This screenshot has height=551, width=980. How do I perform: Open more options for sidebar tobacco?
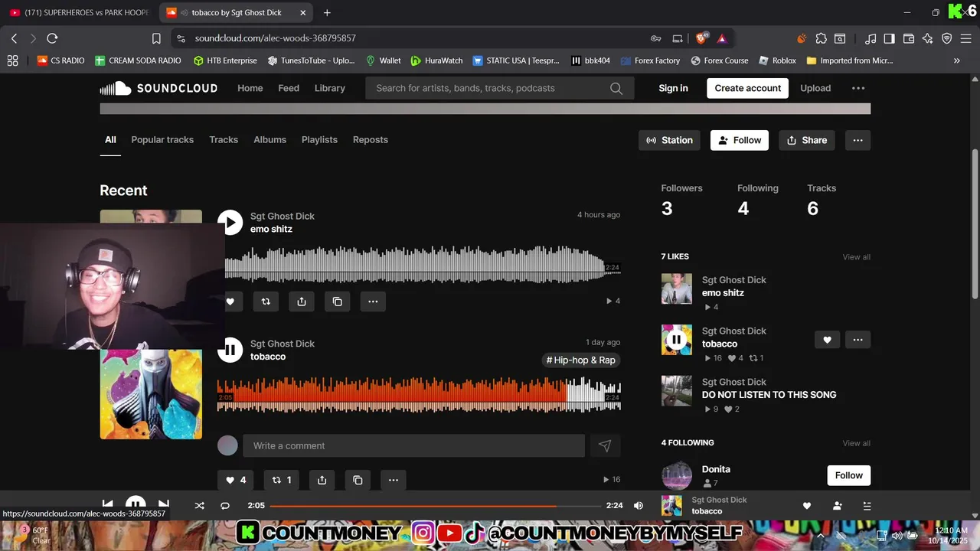[857, 340]
